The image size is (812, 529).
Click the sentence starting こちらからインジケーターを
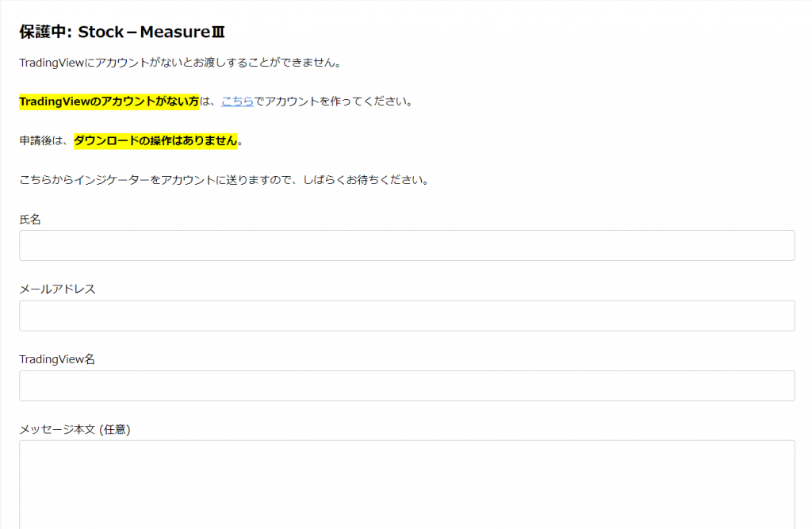224,180
